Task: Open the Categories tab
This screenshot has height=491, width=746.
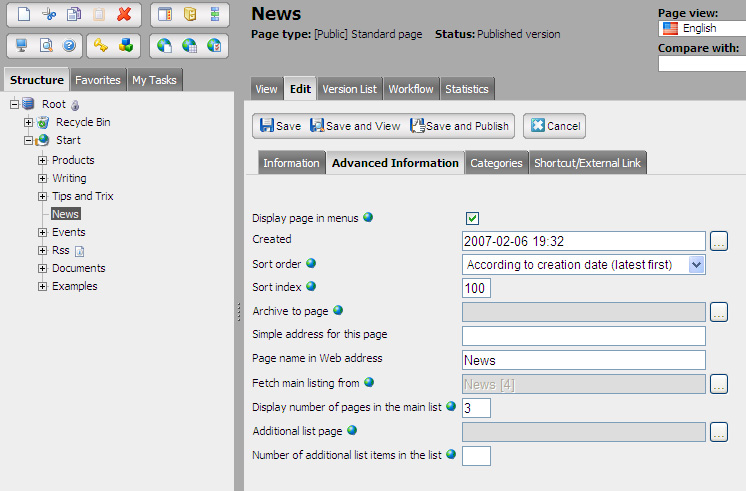Action: pyautogui.click(x=496, y=163)
